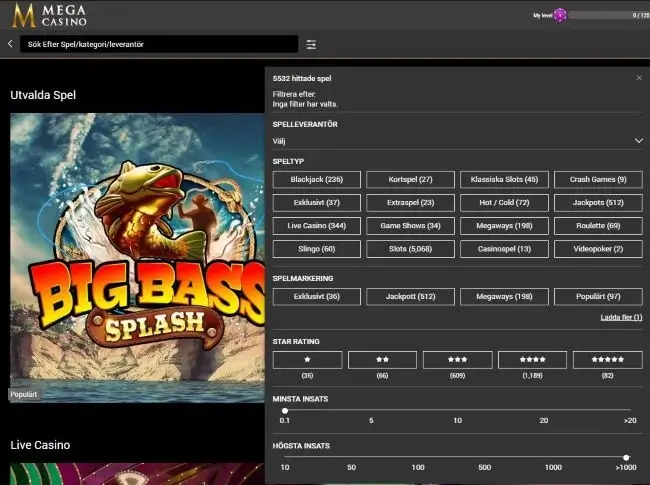Choose the Exklusivt (36) game marking
This screenshot has height=485, width=650.
click(317, 297)
